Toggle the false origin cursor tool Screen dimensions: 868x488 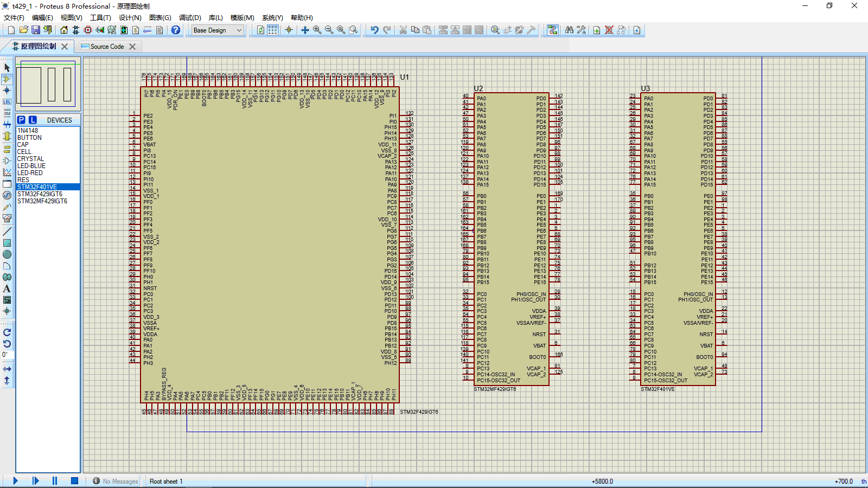pyautogui.click(x=289, y=30)
